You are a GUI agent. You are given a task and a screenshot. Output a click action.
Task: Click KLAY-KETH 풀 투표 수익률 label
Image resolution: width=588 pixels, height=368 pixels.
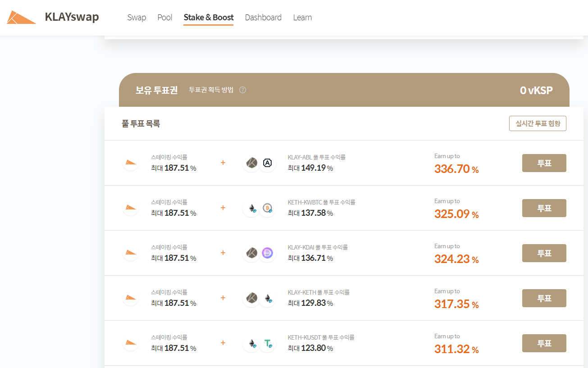pyautogui.click(x=319, y=292)
